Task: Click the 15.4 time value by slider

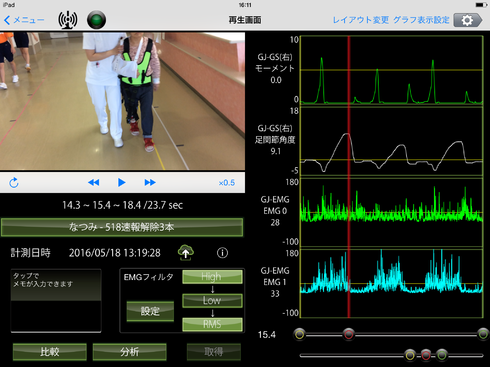Action: tap(267, 334)
